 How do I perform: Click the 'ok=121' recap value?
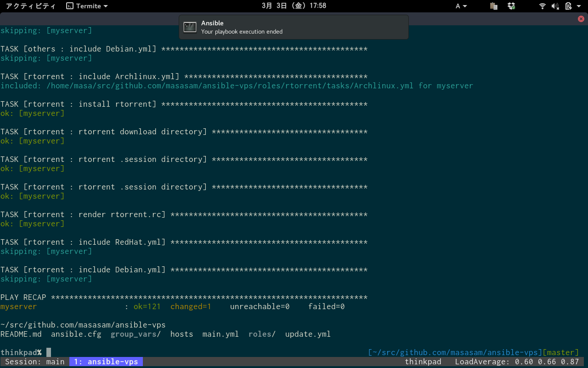pyautogui.click(x=147, y=306)
